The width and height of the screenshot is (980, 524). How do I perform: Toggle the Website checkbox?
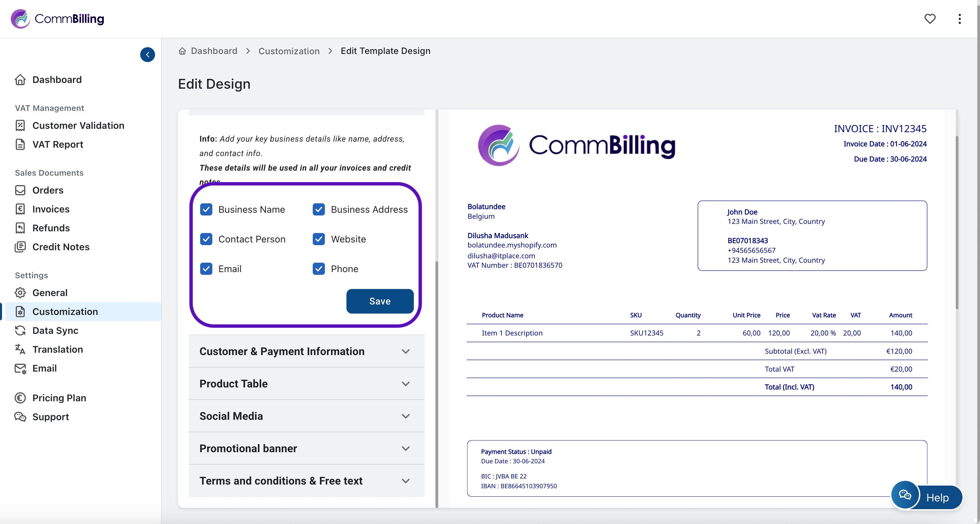[318, 239]
